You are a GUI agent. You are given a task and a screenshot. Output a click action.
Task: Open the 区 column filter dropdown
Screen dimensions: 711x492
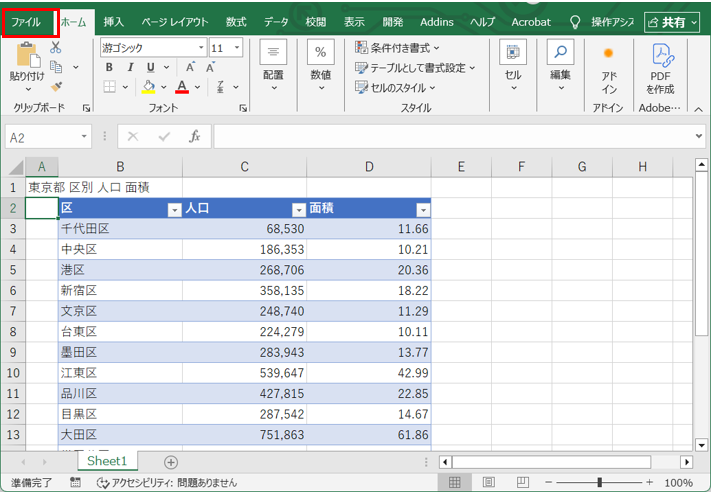175,210
